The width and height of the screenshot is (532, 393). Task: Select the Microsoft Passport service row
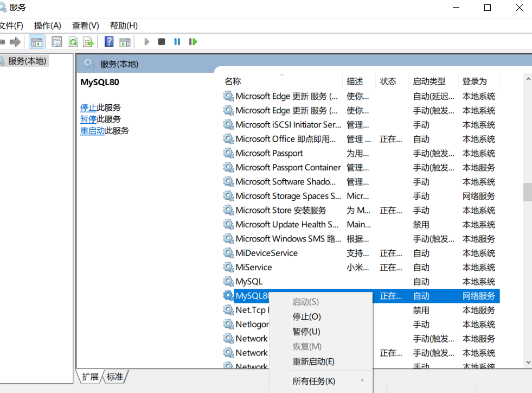point(361,153)
